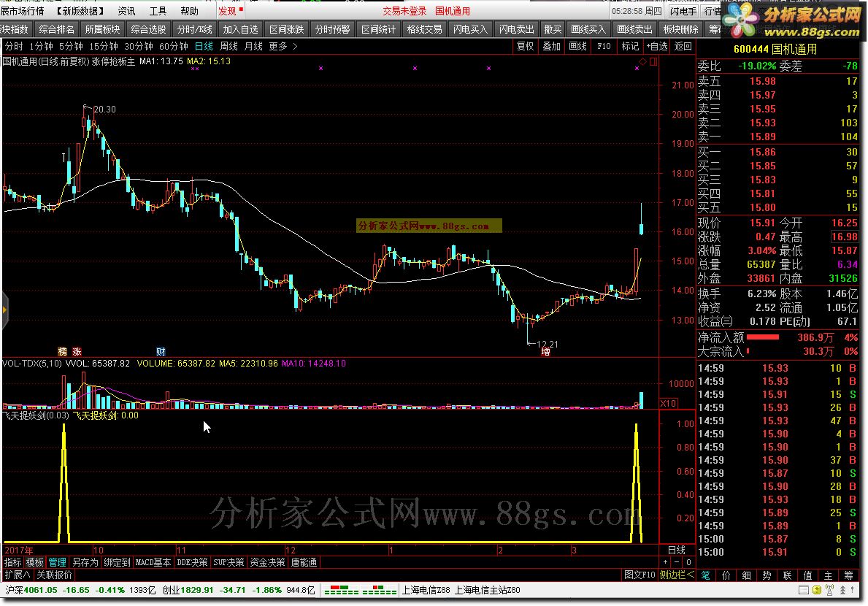Click the 综合排名 toolbar button
This screenshot has width=868, height=606.
[56, 29]
